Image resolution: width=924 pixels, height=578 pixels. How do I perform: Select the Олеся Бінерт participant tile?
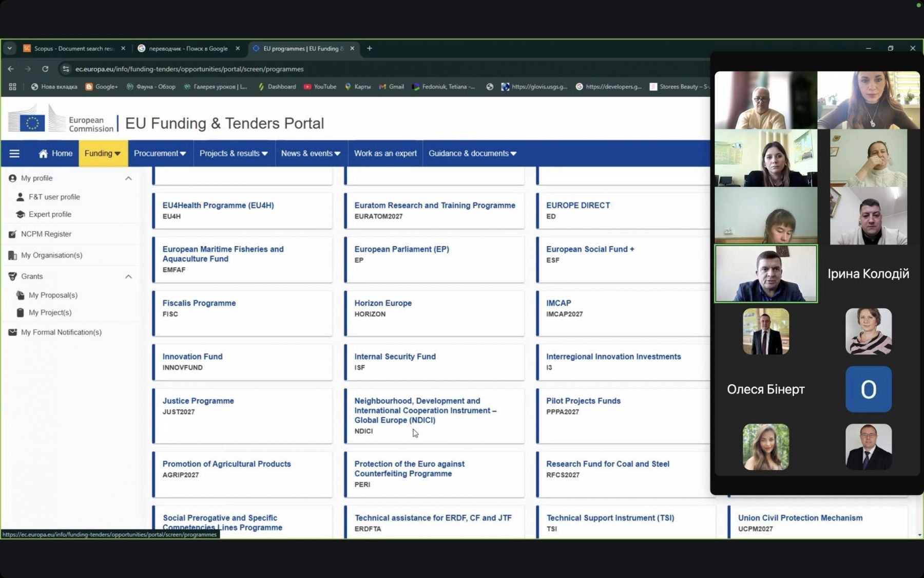[x=766, y=389]
